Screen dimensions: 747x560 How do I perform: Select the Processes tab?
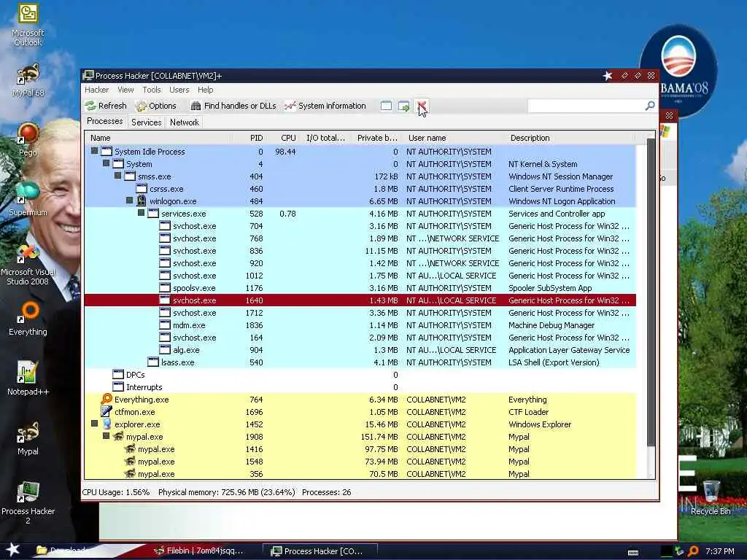tap(105, 122)
